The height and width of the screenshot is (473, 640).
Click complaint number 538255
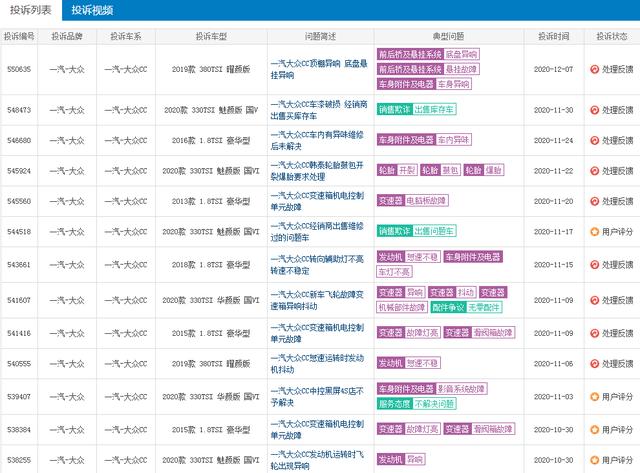[x=19, y=460]
